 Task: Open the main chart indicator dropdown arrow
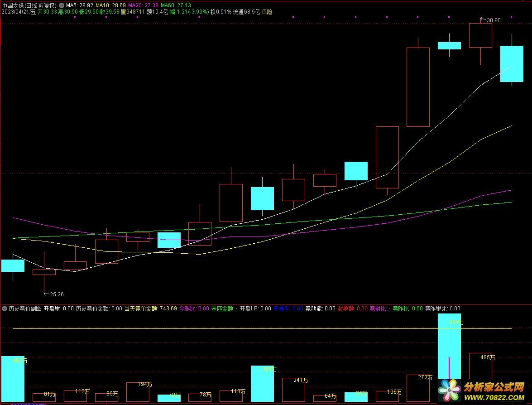62,5
